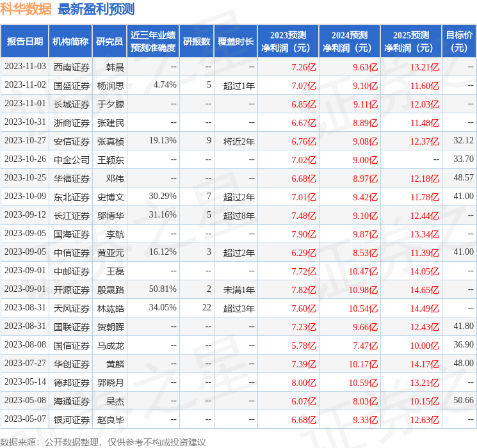This screenshot has width=477, height=448.
Task: Click accuracy value 30.29%
Action: 163,196
